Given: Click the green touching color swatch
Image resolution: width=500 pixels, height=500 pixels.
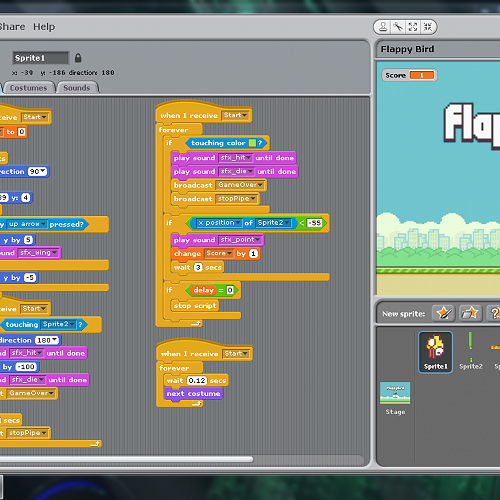Looking at the screenshot, I should [x=252, y=143].
